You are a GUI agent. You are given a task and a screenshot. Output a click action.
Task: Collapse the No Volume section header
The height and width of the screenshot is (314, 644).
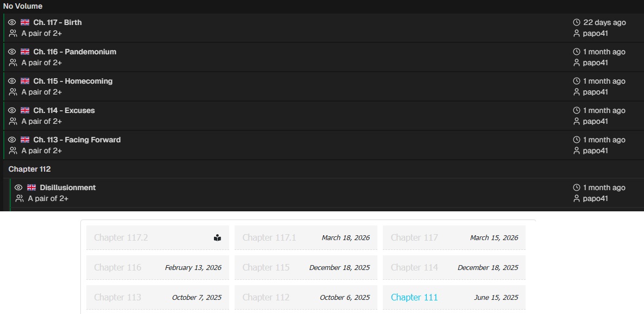click(x=23, y=7)
